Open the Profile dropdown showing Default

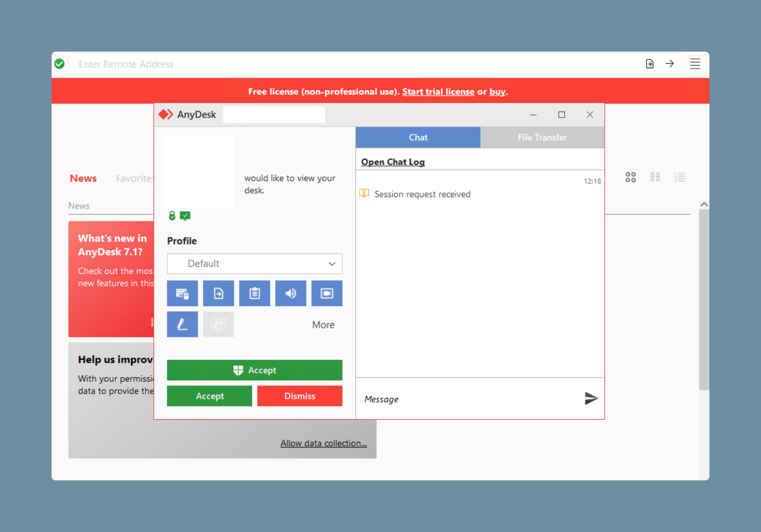[254, 264]
